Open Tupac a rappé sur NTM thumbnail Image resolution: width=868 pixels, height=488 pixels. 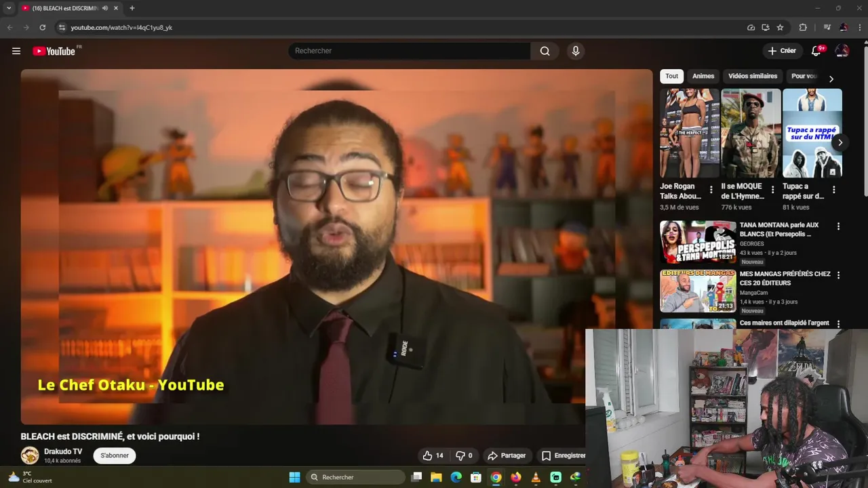tap(812, 133)
